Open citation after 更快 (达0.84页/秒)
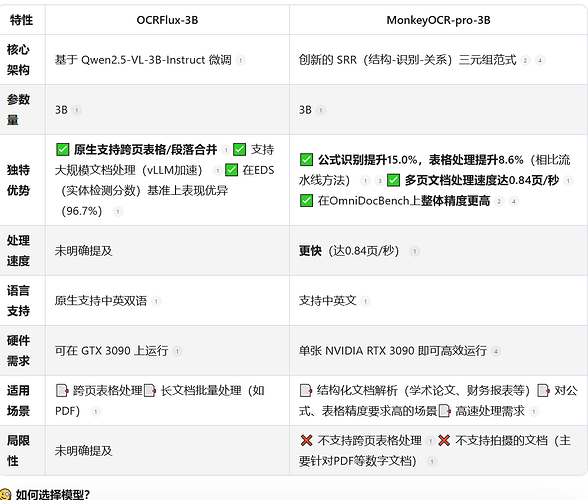Image resolution: width=588 pixels, height=500 pixels. (414, 251)
